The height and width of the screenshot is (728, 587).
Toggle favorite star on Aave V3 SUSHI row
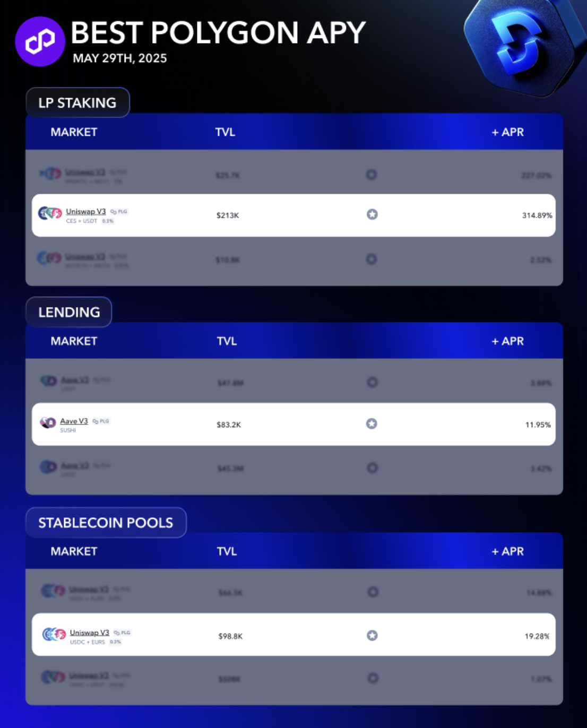point(372,423)
